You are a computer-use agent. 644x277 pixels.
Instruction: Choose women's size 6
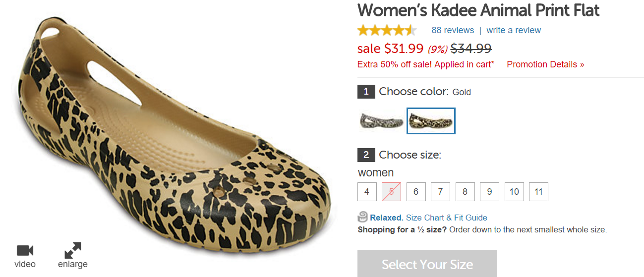coord(416,192)
